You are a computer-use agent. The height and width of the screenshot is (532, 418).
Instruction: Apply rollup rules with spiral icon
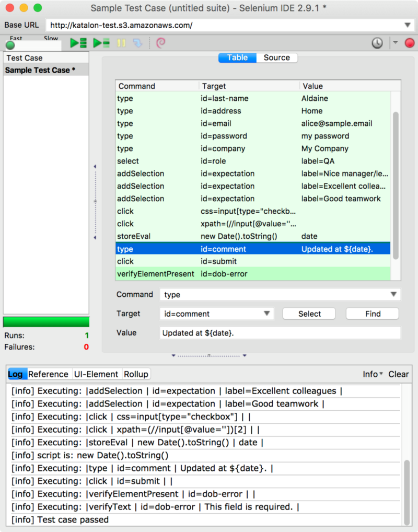(x=160, y=43)
